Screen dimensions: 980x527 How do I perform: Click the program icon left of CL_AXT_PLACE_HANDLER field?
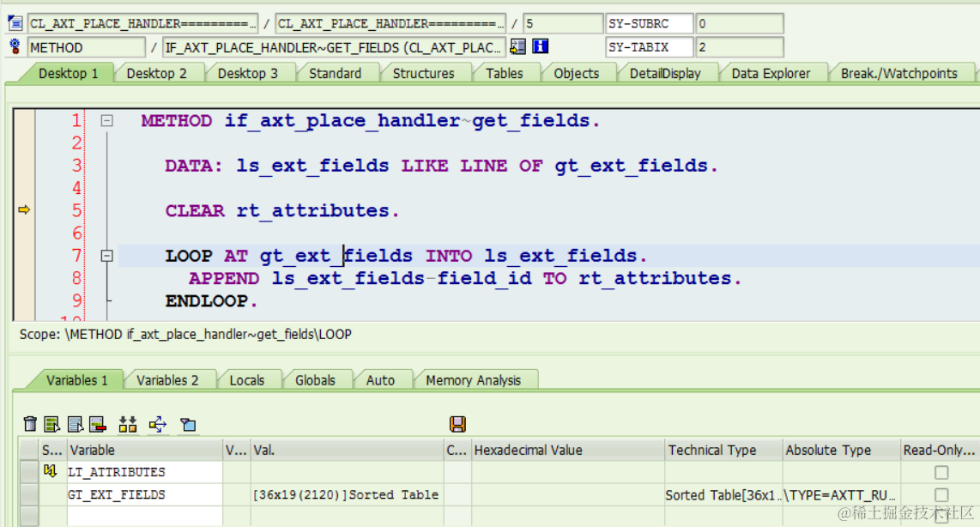(15, 24)
